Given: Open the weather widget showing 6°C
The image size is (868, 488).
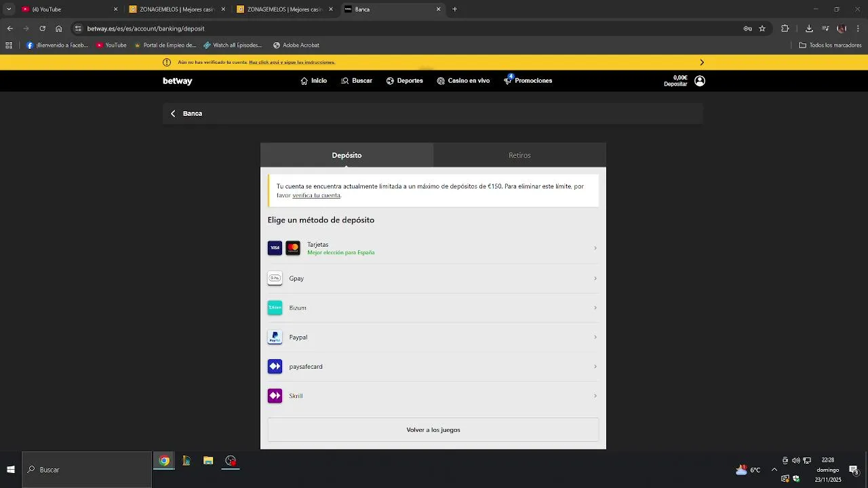Looking at the screenshot, I should coord(749,470).
